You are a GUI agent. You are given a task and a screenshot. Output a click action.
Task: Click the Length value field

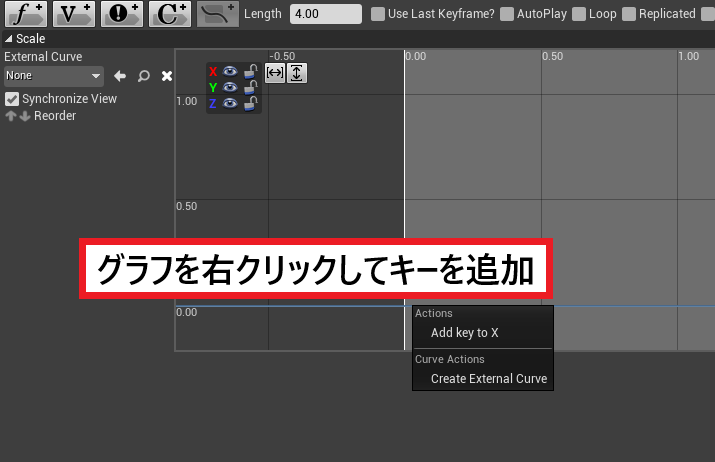[326, 14]
